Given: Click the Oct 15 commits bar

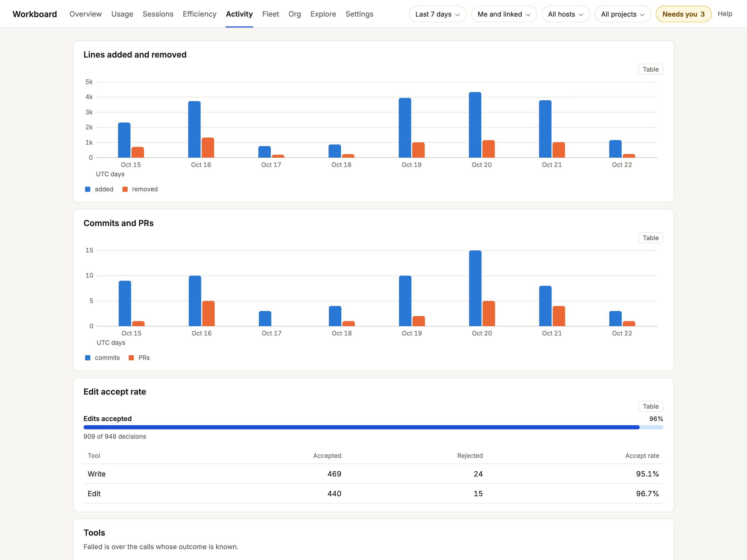Looking at the screenshot, I should coord(125,303).
